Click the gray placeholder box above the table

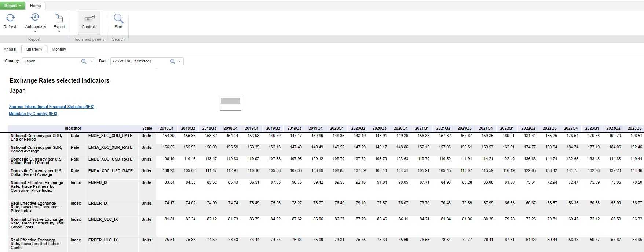230,104
